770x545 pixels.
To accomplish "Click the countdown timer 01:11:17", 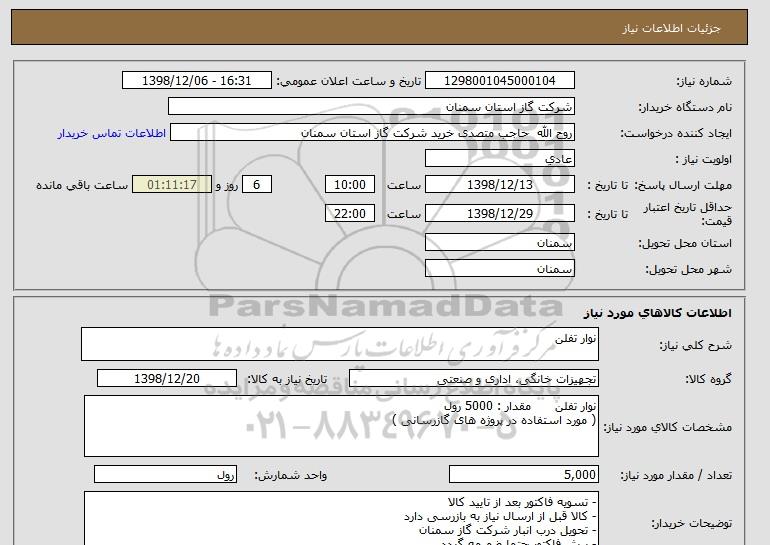I will 172,185.
